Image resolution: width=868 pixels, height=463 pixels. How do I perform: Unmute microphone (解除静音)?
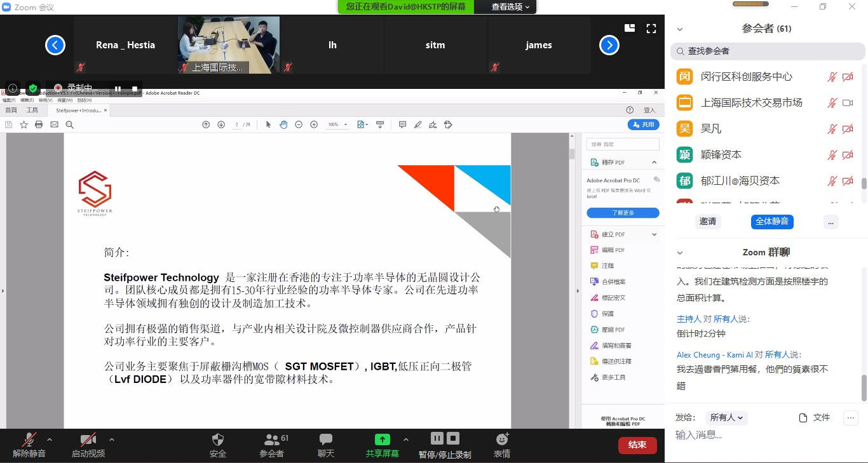(29, 440)
